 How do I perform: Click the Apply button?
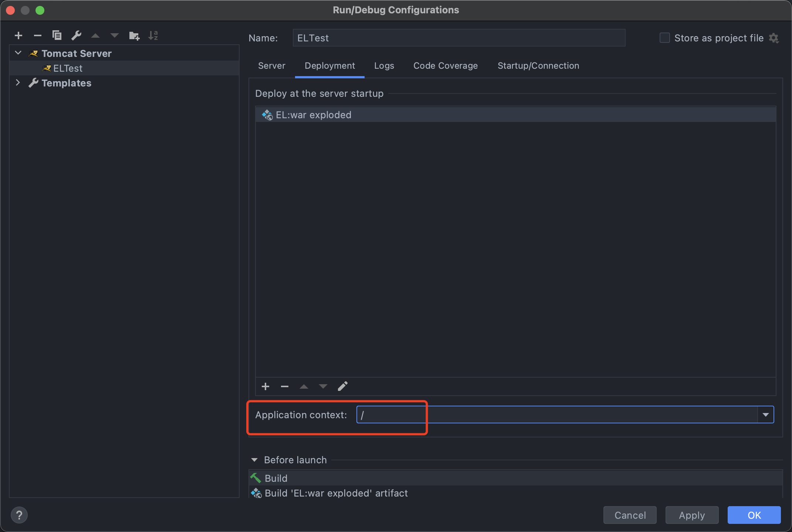(691, 515)
